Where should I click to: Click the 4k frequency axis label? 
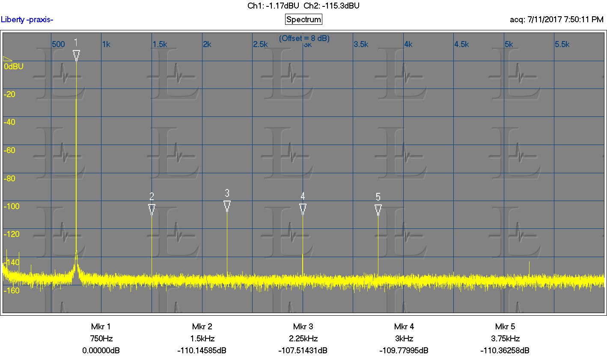click(x=408, y=44)
